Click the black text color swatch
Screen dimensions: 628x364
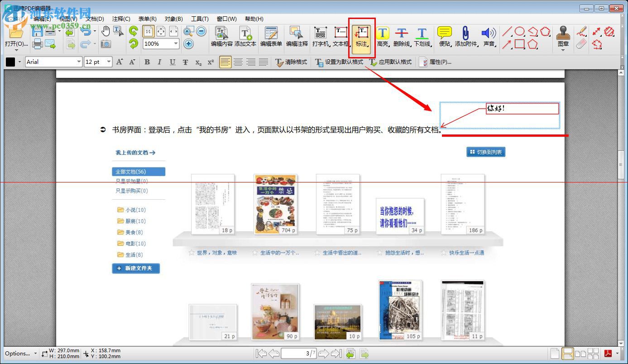[x=10, y=62]
